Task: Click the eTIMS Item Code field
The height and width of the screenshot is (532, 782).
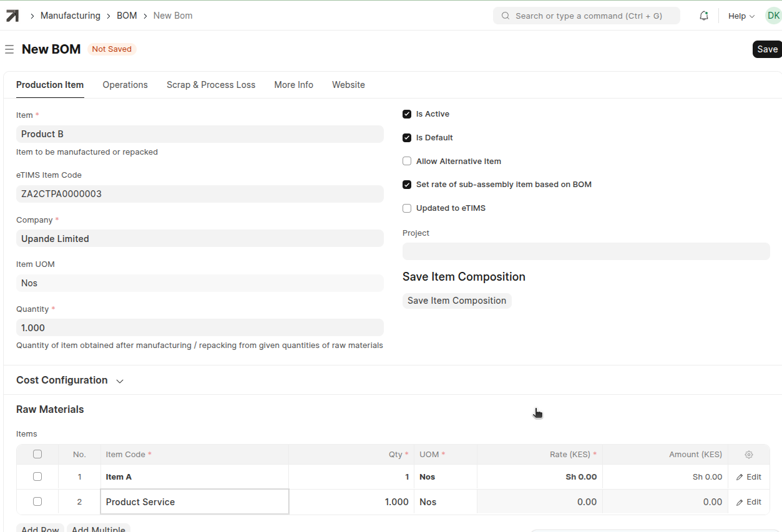Action: point(200,194)
